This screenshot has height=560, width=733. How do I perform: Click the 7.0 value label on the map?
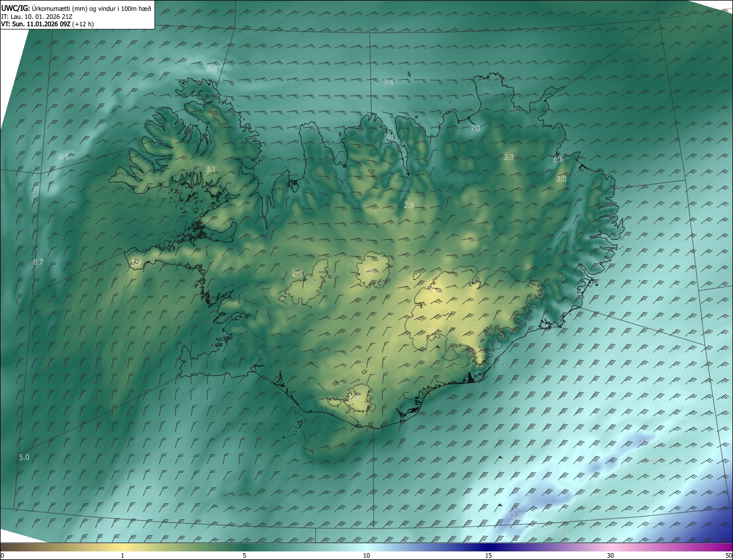pos(475,129)
